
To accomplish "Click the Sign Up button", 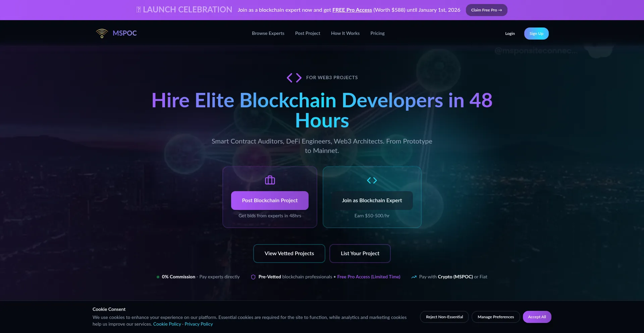I will [x=536, y=34].
